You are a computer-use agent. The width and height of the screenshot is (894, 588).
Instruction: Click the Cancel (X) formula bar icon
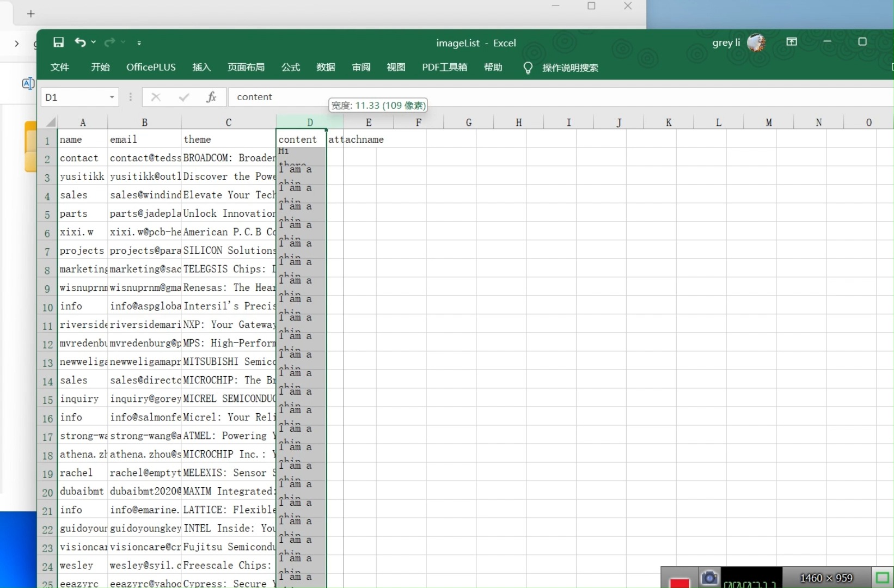click(156, 97)
